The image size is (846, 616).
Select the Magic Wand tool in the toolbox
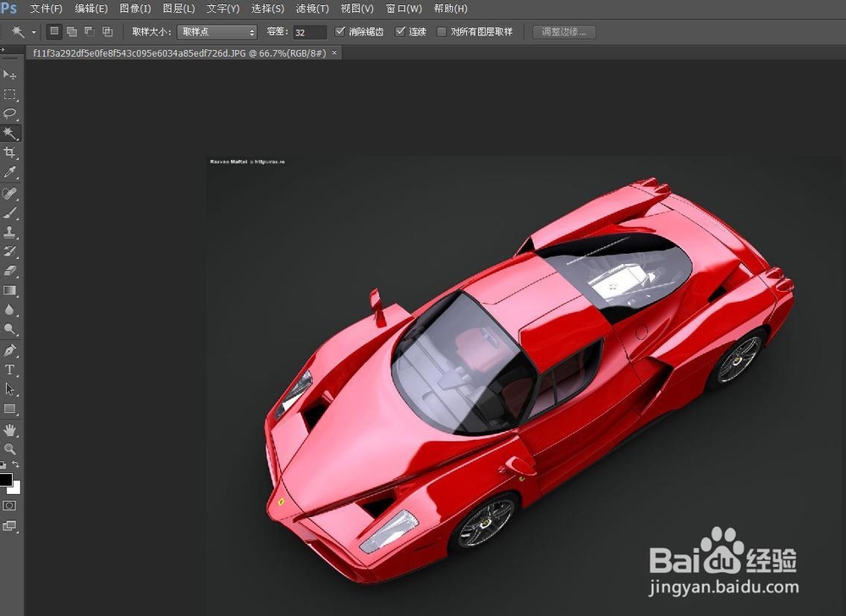(x=9, y=133)
